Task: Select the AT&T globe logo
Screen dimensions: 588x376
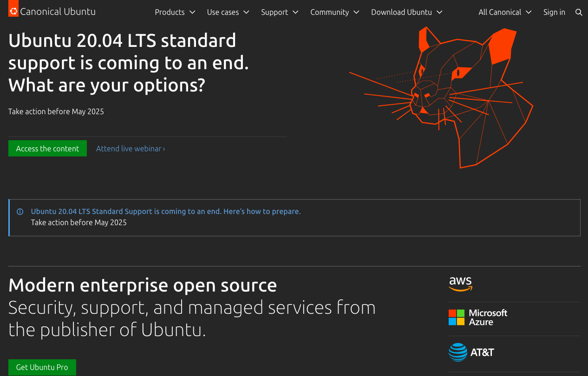Action: point(458,352)
